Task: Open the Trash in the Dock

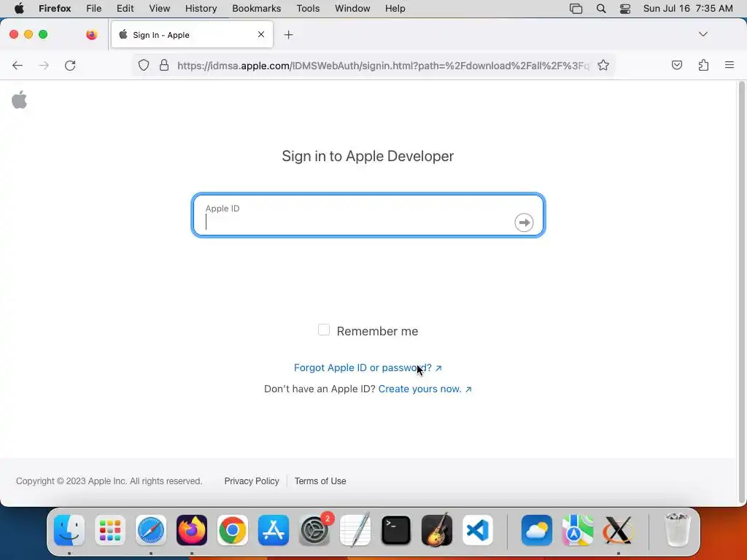Action: (x=677, y=530)
